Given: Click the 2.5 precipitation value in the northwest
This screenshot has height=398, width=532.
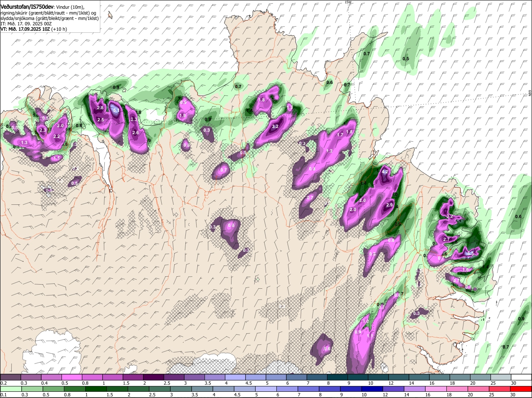Looking at the screenshot, I should pos(101,120).
